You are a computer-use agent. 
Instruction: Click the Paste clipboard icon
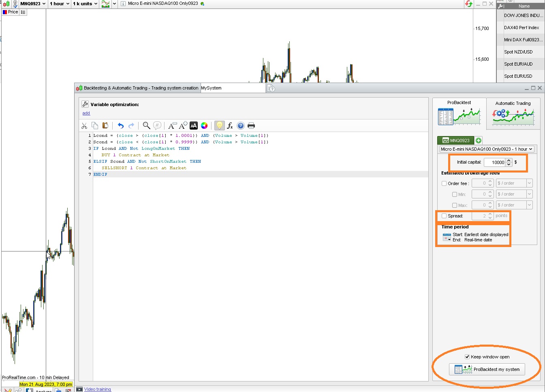tap(105, 126)
